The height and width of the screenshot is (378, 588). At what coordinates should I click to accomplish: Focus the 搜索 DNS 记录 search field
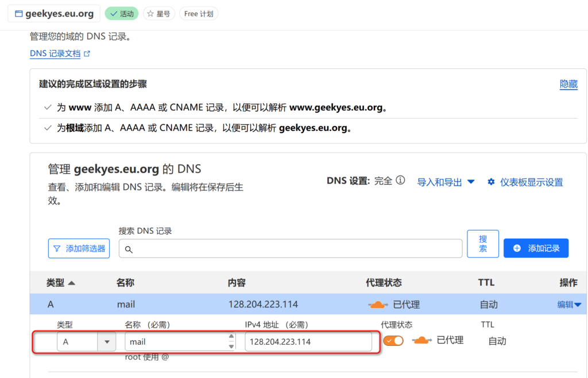(291, 249)
